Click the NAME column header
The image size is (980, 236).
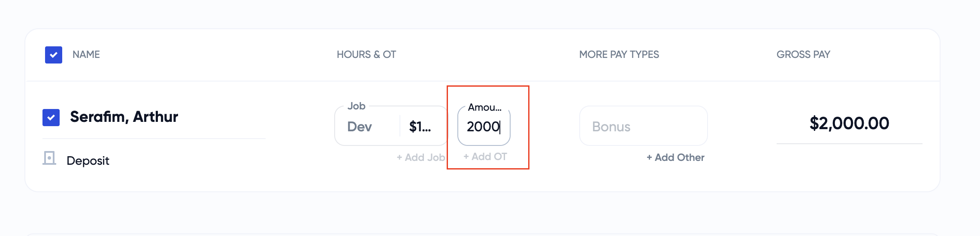[86, 54]
